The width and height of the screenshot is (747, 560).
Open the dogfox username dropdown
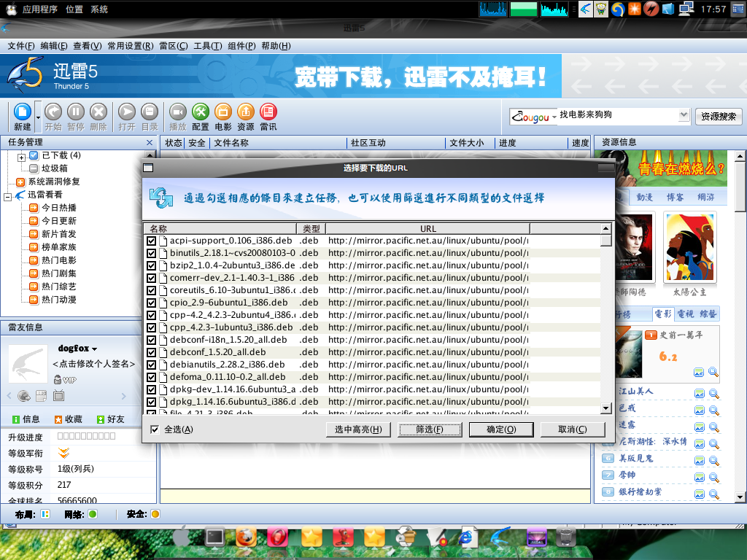coord(94,349)
